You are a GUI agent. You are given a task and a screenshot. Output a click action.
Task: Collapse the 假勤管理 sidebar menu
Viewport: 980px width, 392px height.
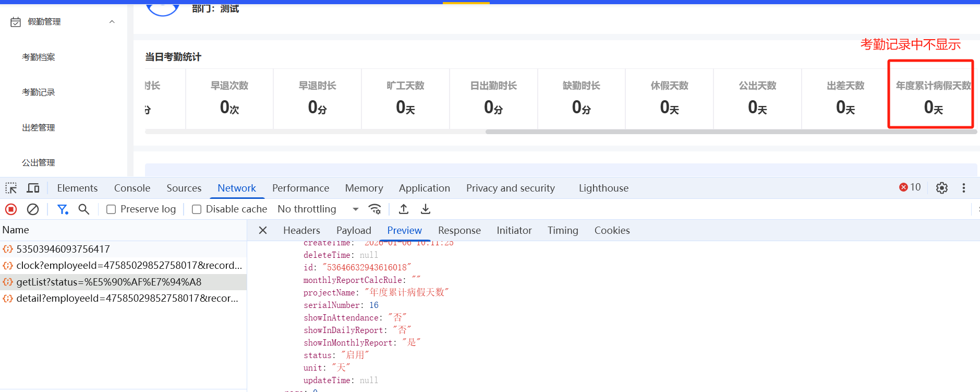[x=112, y=22]
